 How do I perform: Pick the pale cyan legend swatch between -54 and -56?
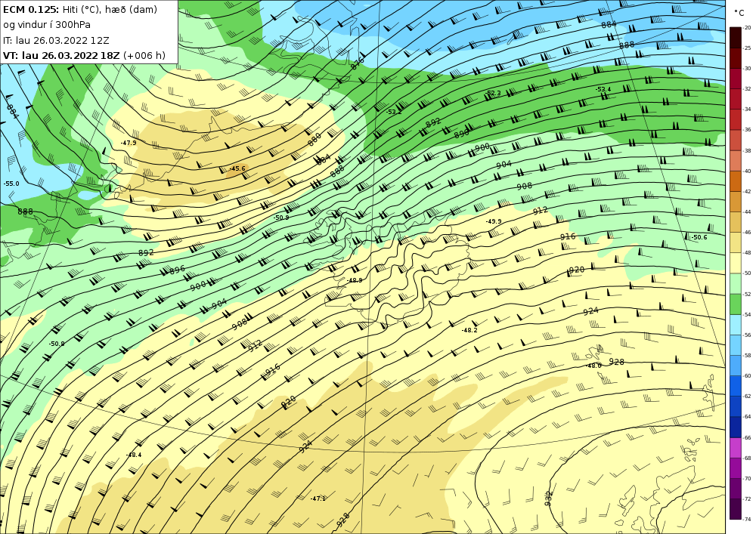click(736, 325)
